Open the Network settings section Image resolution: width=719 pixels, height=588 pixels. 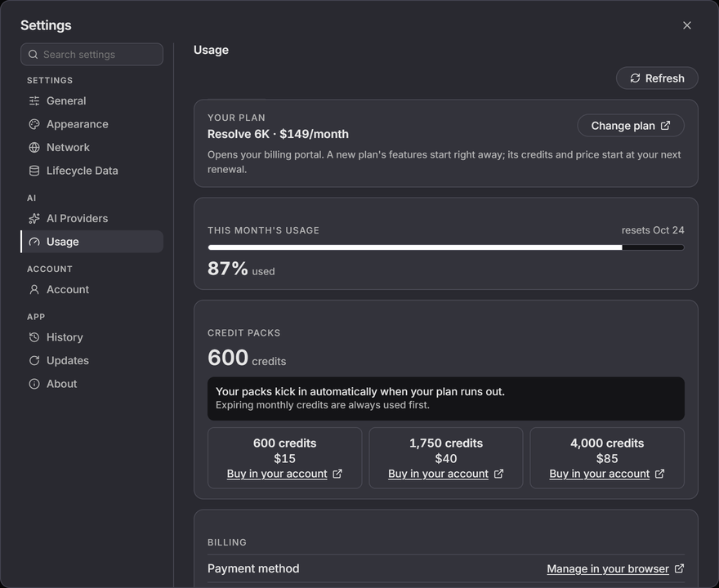92,148
